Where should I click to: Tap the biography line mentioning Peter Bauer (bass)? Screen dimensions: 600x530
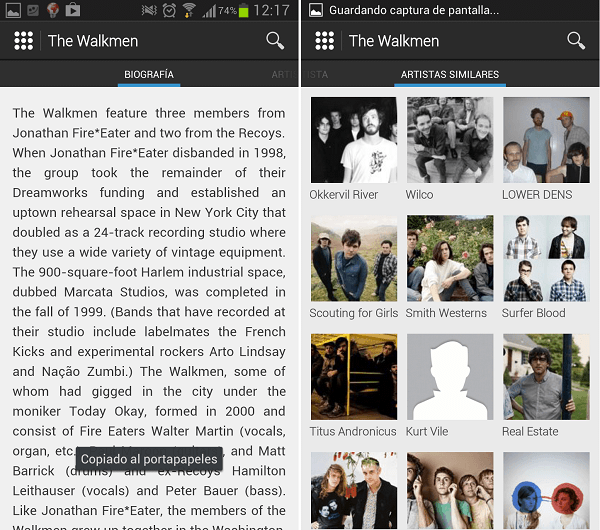point(149,491)
